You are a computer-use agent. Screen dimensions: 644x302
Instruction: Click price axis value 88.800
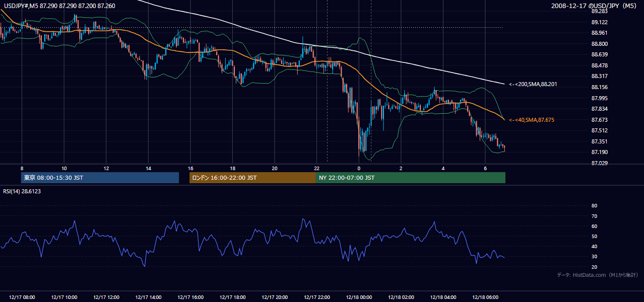(599, 44)
